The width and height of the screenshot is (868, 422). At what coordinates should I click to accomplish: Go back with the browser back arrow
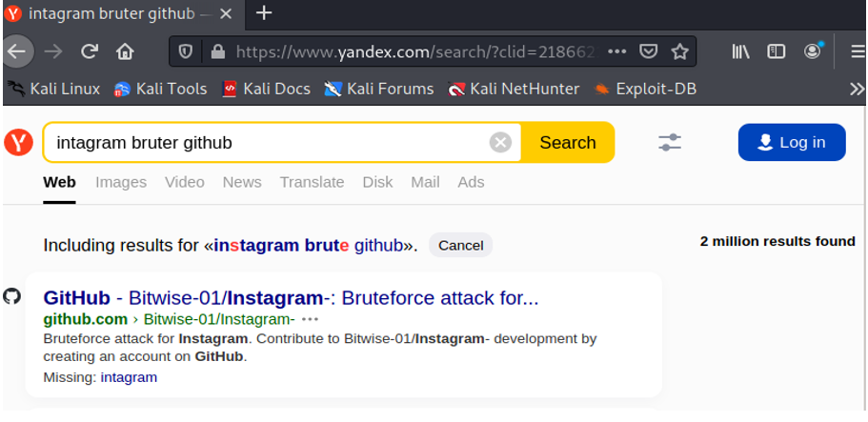click(16, 51)
